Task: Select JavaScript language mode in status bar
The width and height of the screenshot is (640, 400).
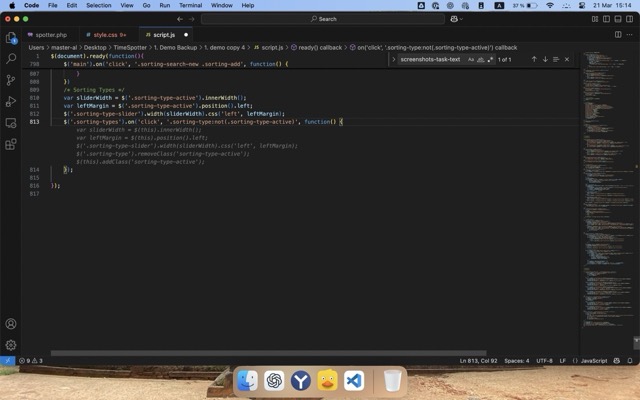Action: click(594, 360)
